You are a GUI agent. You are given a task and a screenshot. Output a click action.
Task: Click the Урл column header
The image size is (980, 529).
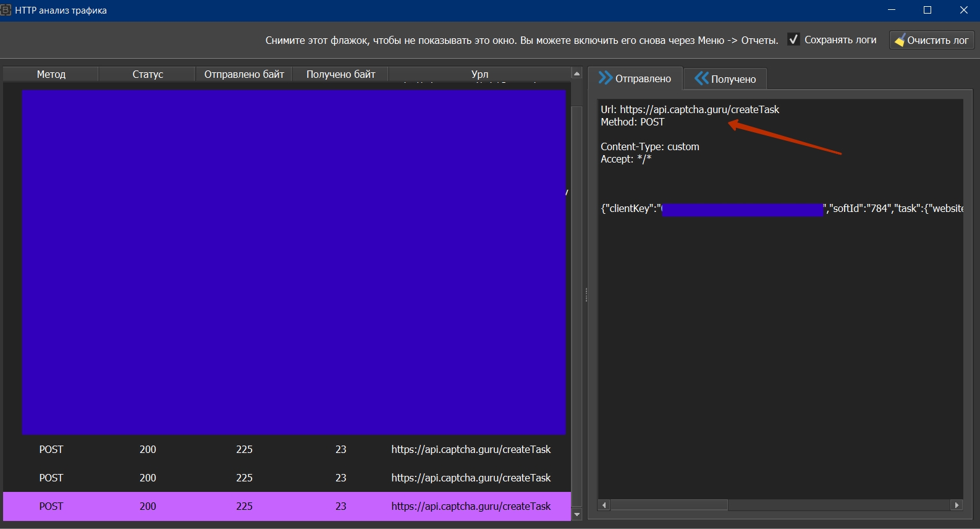tap(479, 74)
